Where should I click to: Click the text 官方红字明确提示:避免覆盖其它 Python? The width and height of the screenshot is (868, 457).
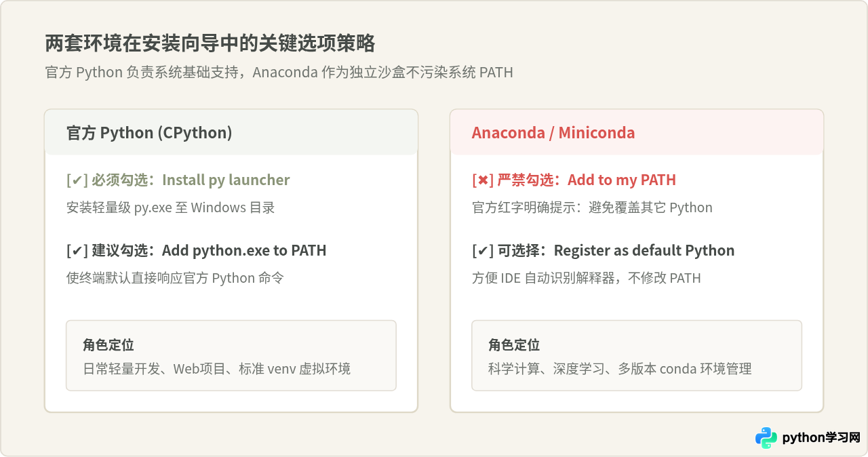592,207
